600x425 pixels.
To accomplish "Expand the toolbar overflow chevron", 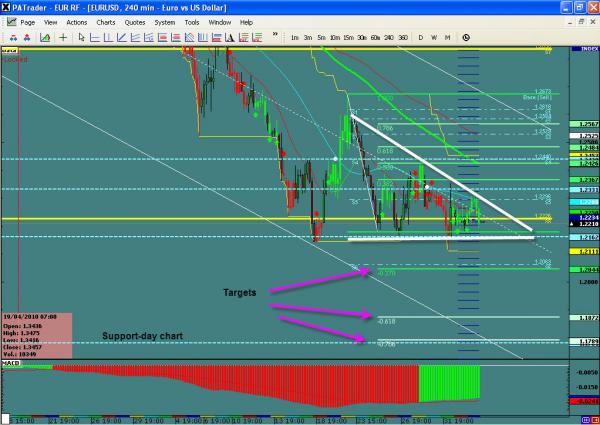I will 276,37.
